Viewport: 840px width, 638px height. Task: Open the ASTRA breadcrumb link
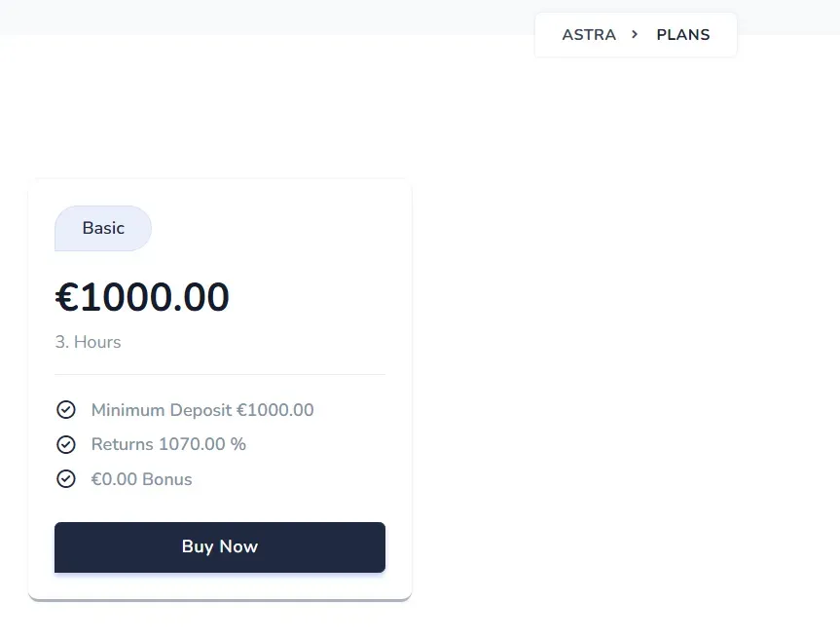tap(588, 34)
